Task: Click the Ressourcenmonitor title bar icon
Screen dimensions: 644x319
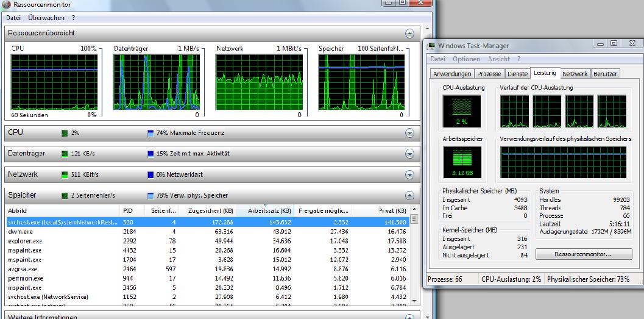Action: 7,4
